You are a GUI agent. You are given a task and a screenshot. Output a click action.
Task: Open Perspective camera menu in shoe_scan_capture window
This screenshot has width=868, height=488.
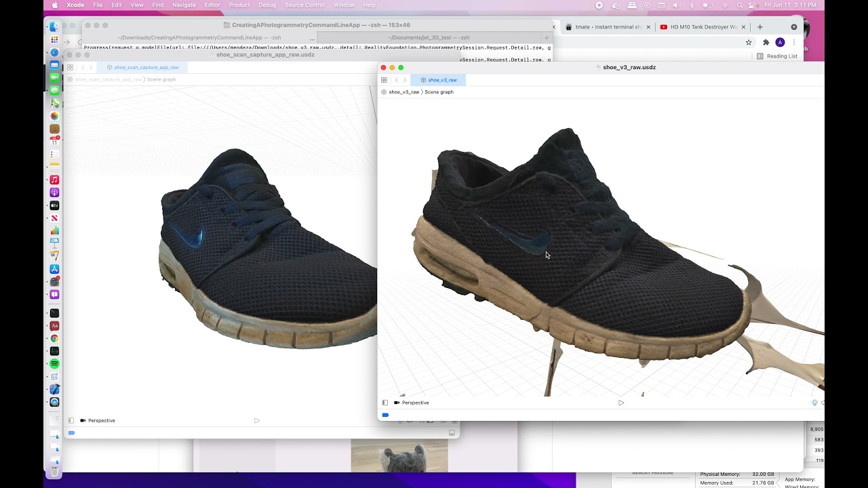[x=98, y=421]
